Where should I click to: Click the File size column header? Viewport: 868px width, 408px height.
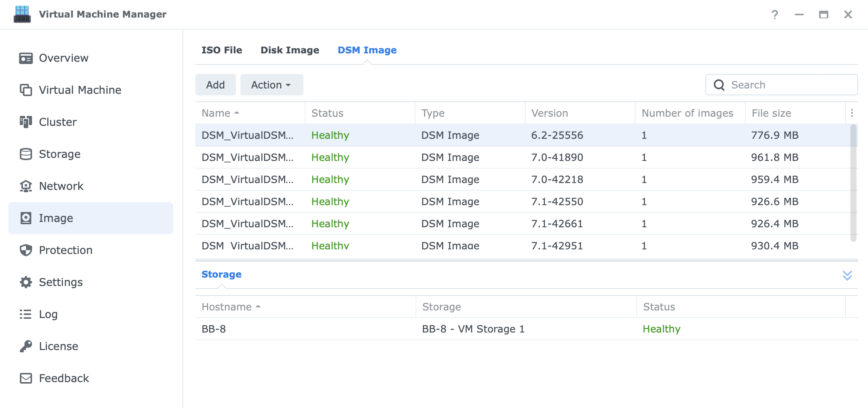[x=795, y=113]
